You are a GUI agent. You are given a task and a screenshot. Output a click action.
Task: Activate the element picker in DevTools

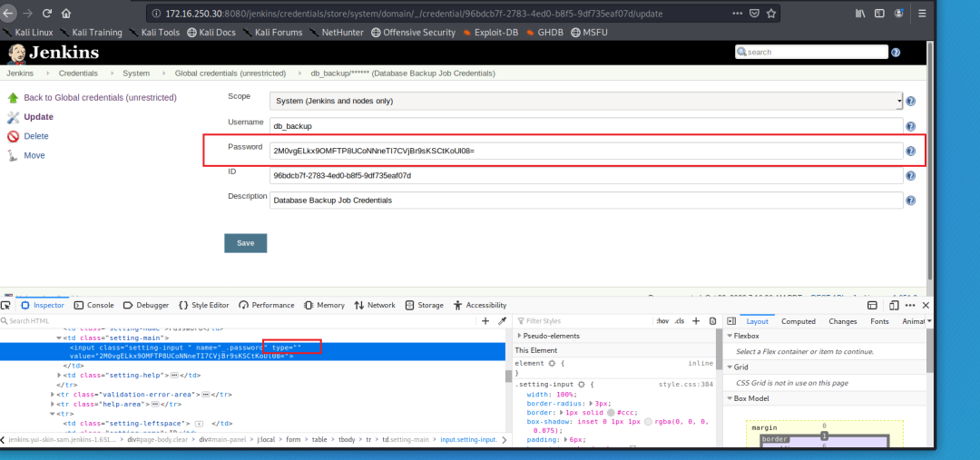5,305
